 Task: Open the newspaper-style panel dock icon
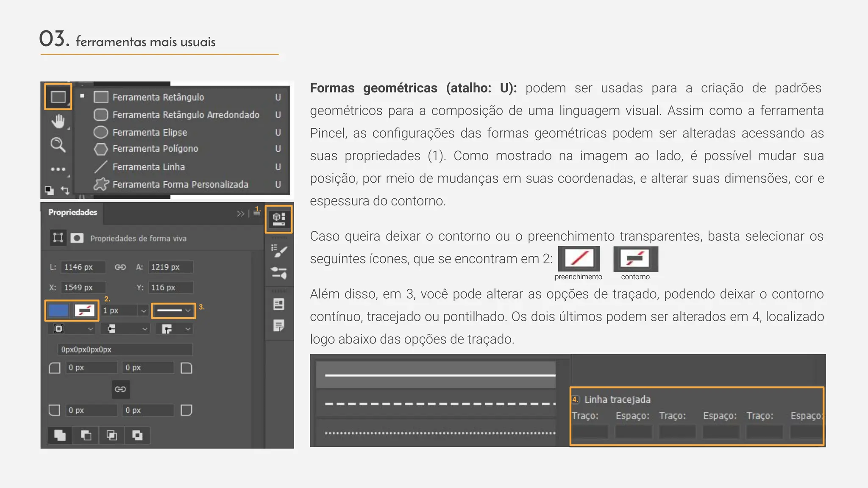(x=279, y=304)
